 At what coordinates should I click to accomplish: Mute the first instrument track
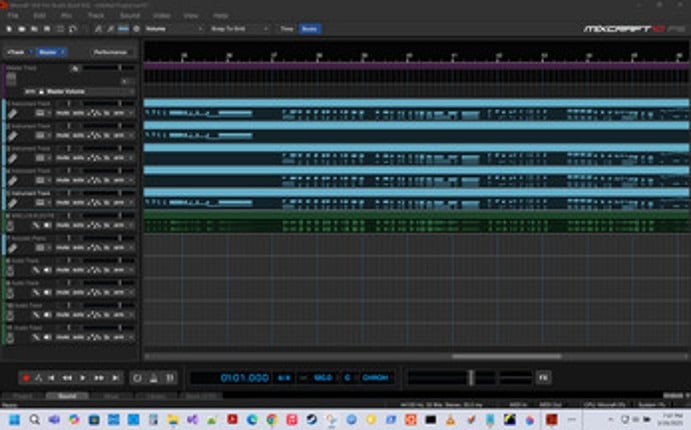[62, 114]
